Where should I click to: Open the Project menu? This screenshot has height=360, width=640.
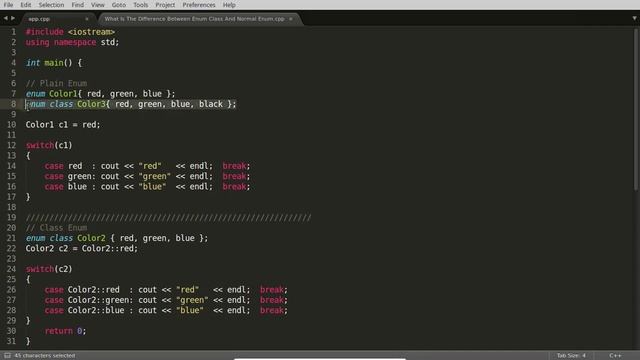click(x=165, y=5)
